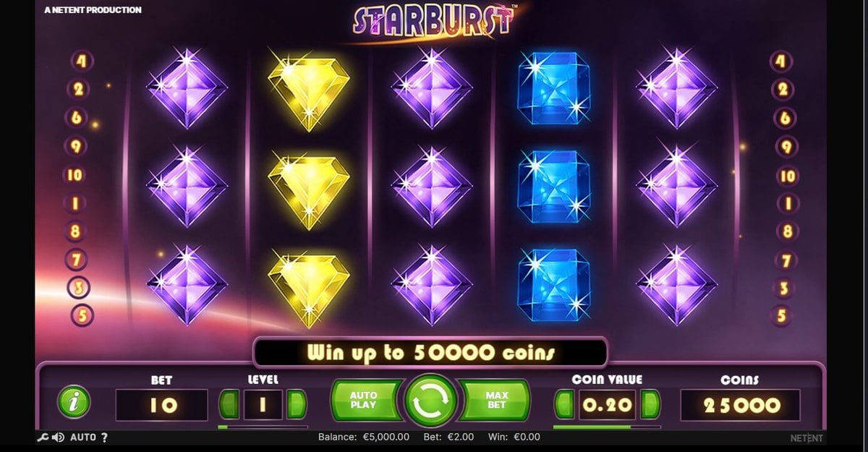The width and height of the screenshot is (868, 452).
Task: Select payline 4 on left side
Action: click(x=80, y=61)
